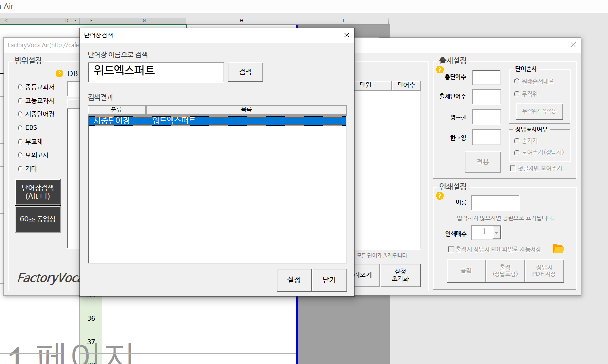Click the 목록 column header

[246, 110]
